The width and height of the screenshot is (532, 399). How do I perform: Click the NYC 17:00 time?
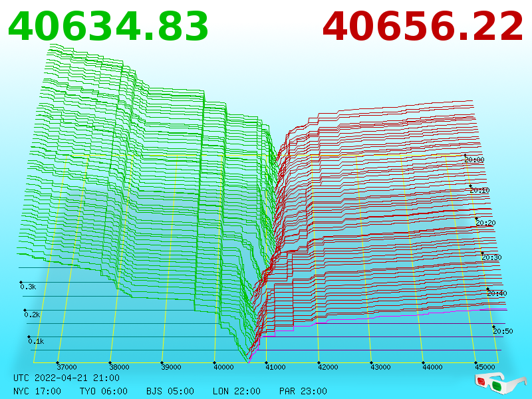tap(37, 391)
